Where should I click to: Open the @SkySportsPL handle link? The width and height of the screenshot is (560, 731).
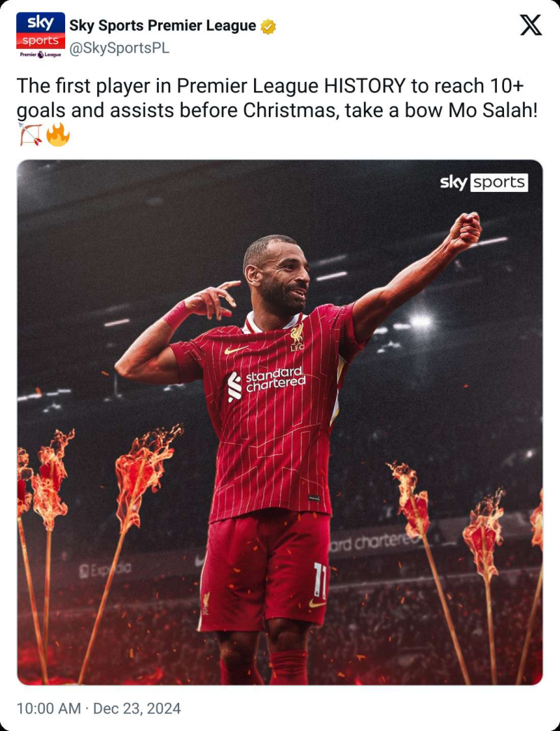point(119,48)
